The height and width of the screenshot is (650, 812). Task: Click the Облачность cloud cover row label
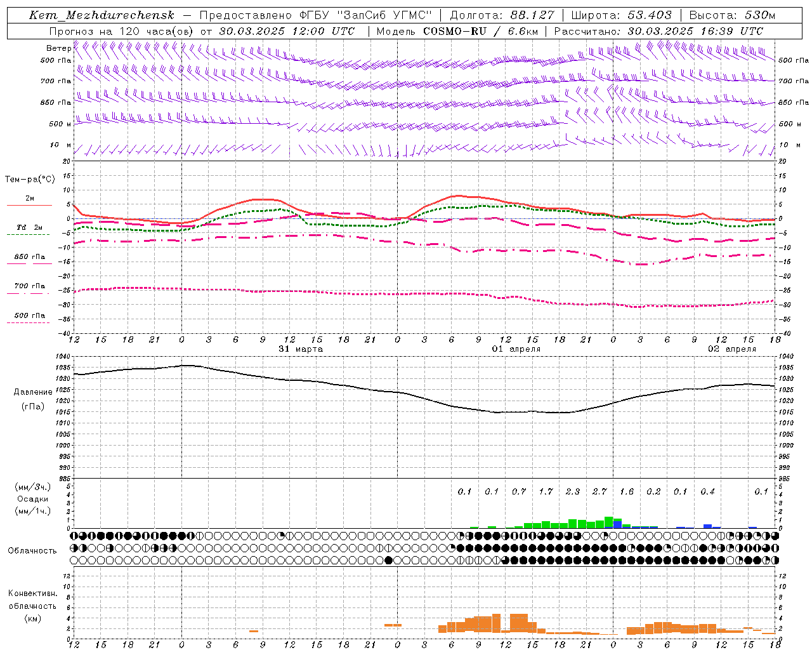32,551
